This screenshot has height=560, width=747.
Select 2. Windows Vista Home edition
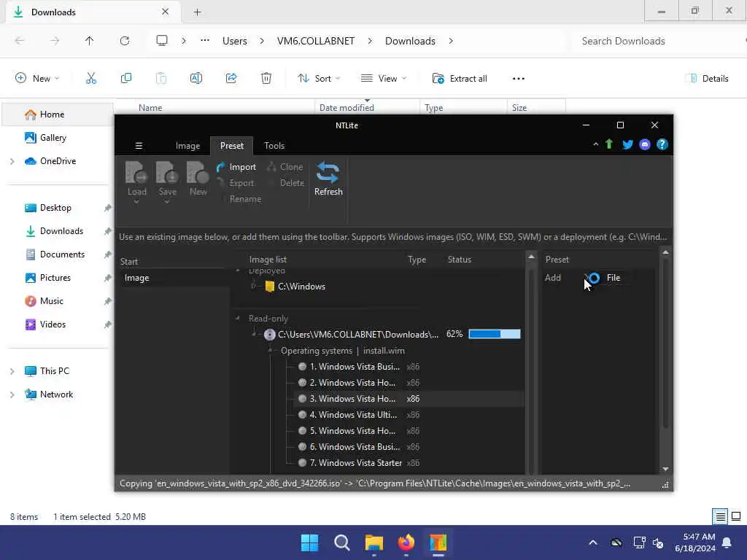tap(352, 383)
